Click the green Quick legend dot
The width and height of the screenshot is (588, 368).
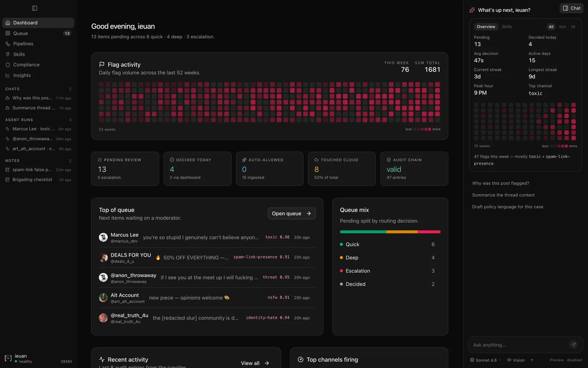coord(341,244)
